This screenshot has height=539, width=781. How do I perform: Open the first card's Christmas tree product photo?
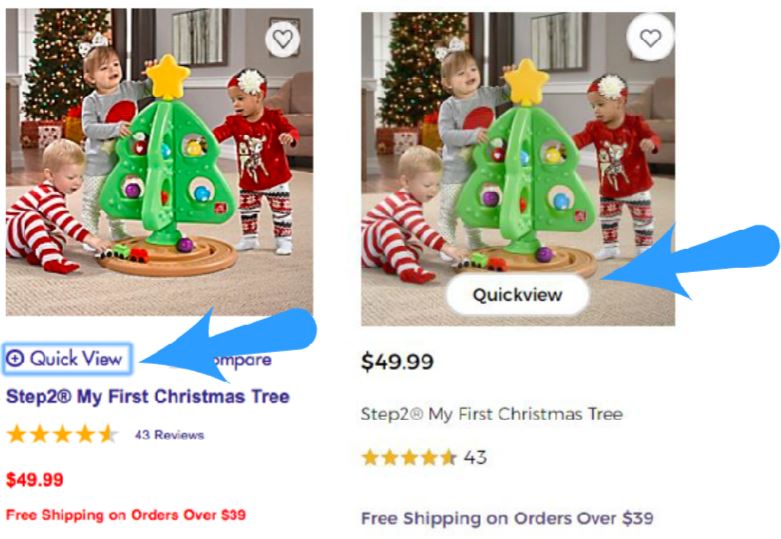[x=159, y=162]
